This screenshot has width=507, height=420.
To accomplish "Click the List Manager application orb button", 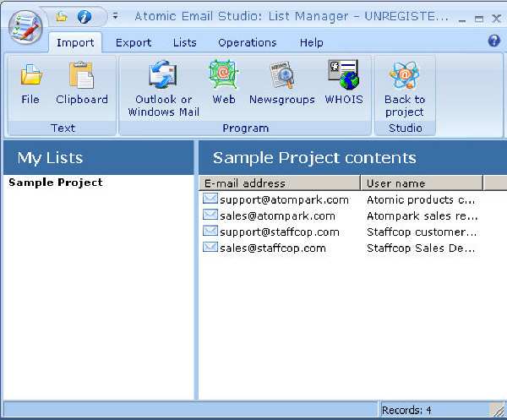I will [25, 27].
